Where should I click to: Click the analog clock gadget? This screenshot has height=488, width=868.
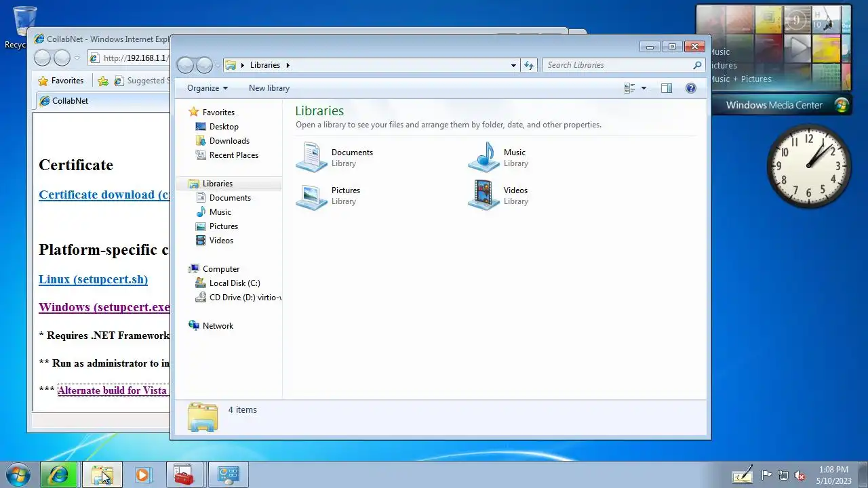(x=809, y=165)
